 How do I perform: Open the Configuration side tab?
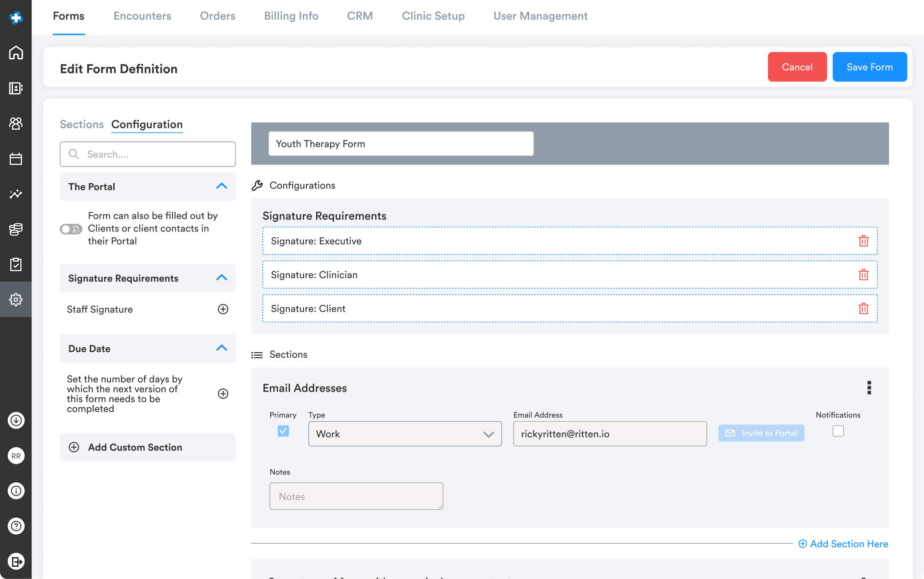pos(147,124)
